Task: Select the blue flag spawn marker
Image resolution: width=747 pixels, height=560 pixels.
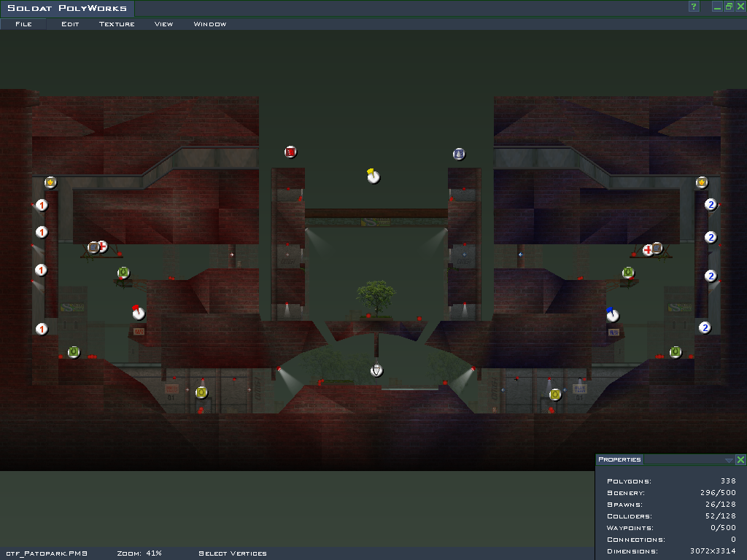Action: click(x=613, y=315)
